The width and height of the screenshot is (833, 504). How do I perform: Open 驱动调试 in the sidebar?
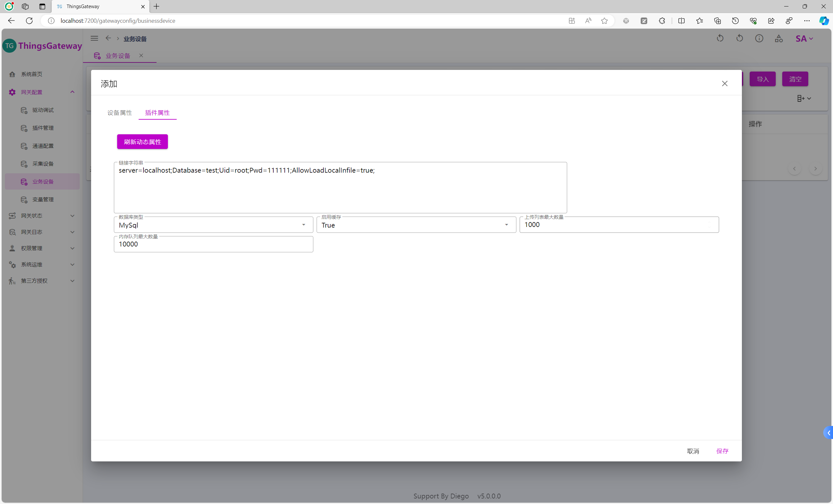click(x=43, y=110)
